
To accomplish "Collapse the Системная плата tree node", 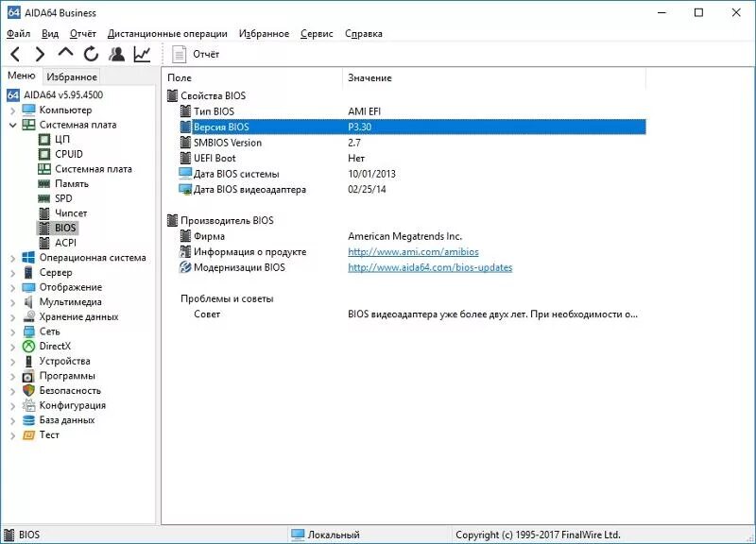I will (12, 126).
